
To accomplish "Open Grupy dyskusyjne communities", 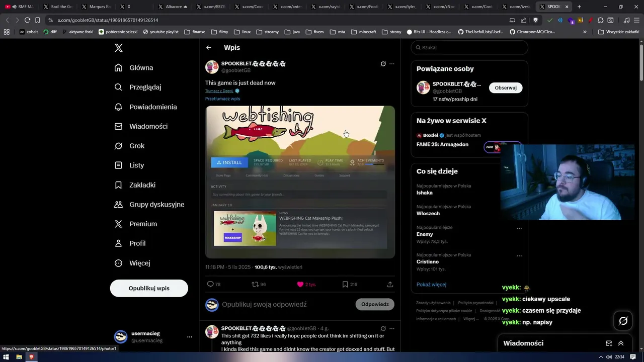I will 149,204.
